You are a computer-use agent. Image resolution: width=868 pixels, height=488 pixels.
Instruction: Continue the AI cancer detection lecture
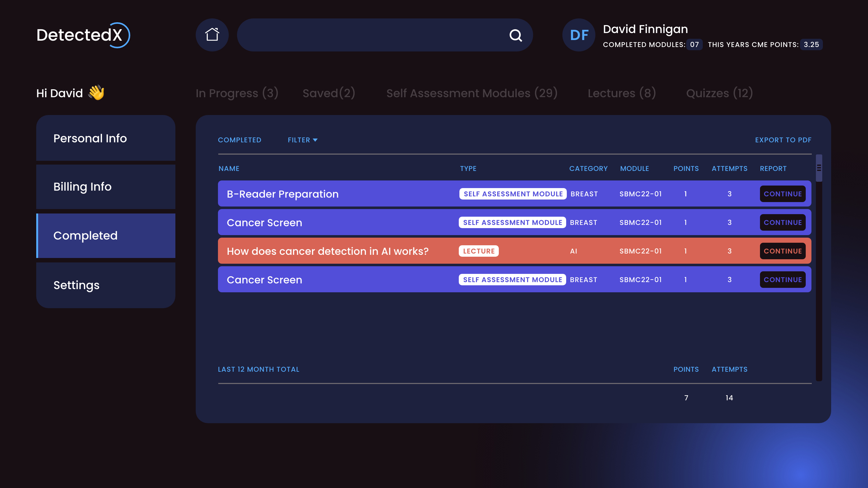pos(782,251)
